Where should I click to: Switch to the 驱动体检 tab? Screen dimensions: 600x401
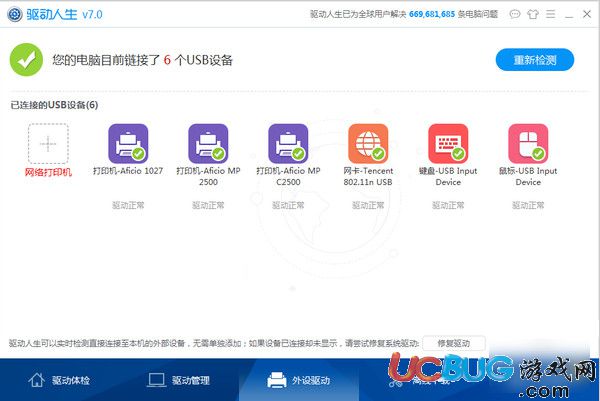click(x=59, y=380)
